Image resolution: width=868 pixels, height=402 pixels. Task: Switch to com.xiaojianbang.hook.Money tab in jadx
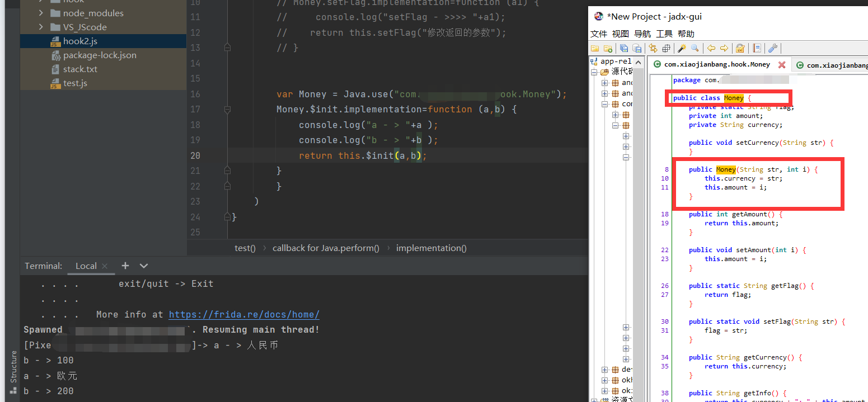pyautogui.click(x=717, y=64)
